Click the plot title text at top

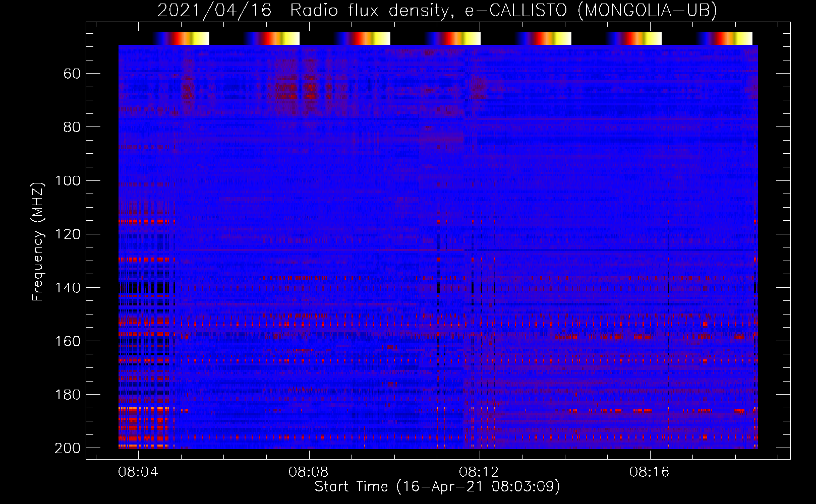437,10
